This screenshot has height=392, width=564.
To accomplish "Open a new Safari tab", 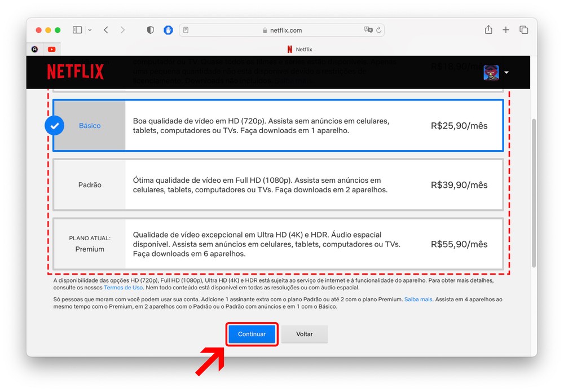I will point(506,30).
